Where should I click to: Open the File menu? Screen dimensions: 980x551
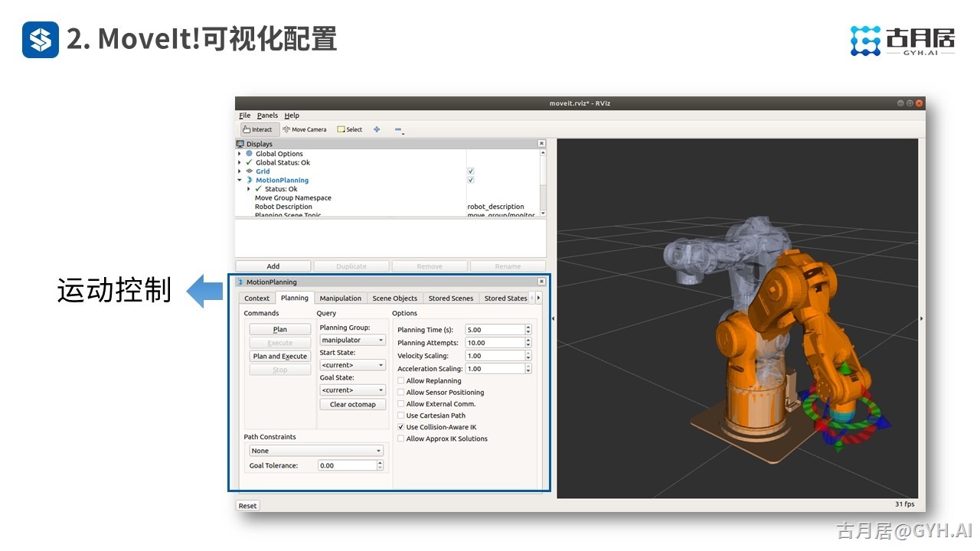[x=245, y=116]
